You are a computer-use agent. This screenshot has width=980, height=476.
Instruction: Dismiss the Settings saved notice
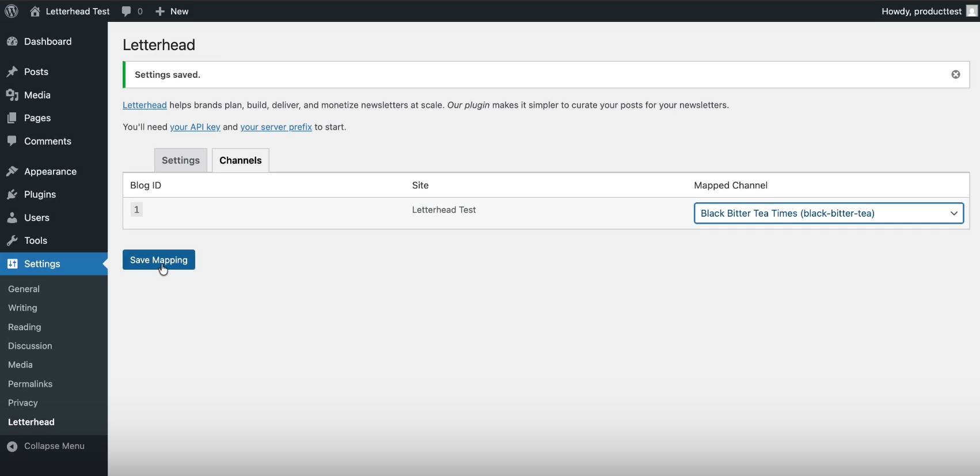point(955,75)
